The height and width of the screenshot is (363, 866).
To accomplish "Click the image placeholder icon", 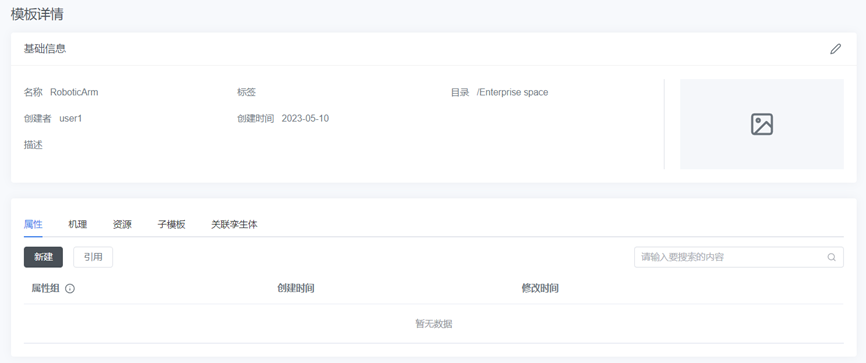I will click(x=762, y=124).
